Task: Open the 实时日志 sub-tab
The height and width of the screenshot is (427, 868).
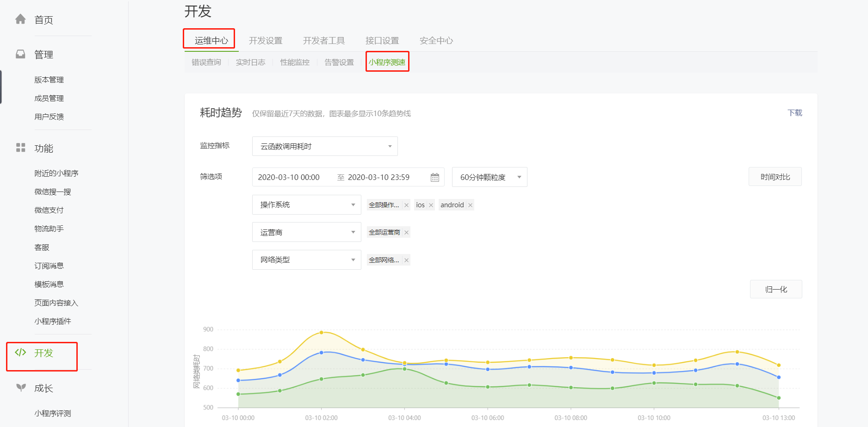Action: [250, 62]
